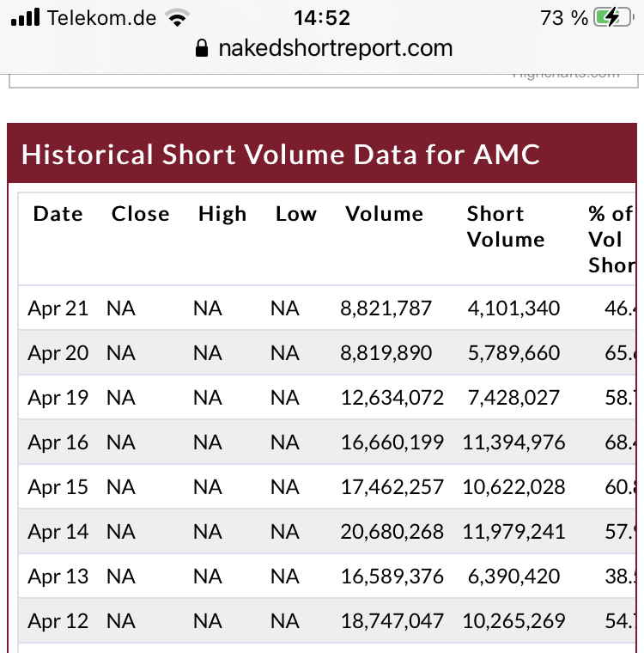Tap the Wi-Fi signal icon
Image resolution: width=644 pixels, height=653 pixels.
[178, 17]
